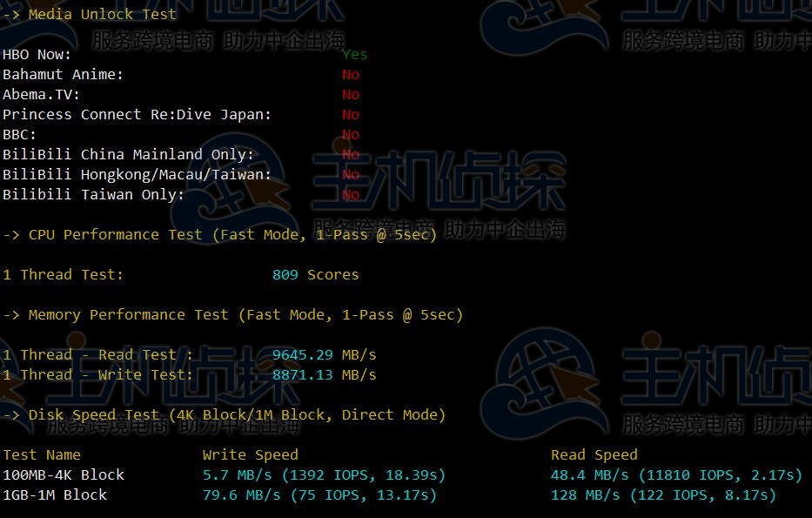Select the '1 Thread Test:' label
The height and width of the screenshot is (518, 812).
click(64, 274)
